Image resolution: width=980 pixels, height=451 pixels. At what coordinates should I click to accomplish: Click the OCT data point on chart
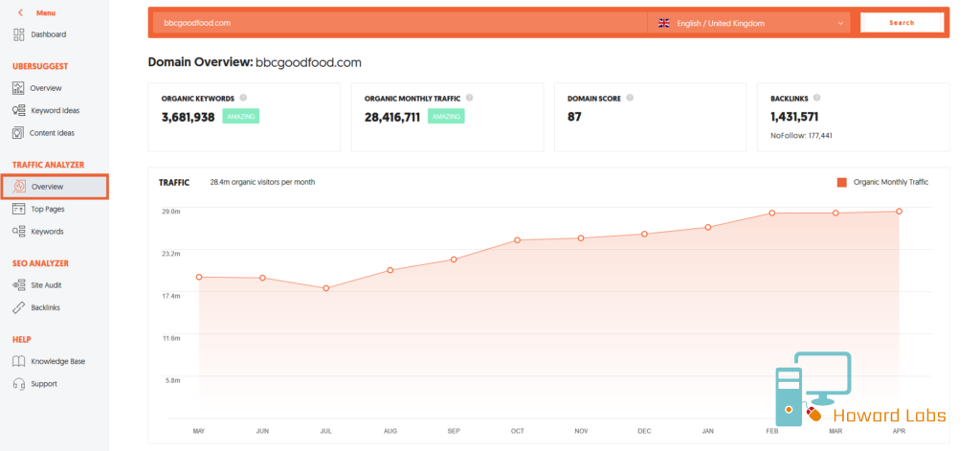(x=518, y=240)
